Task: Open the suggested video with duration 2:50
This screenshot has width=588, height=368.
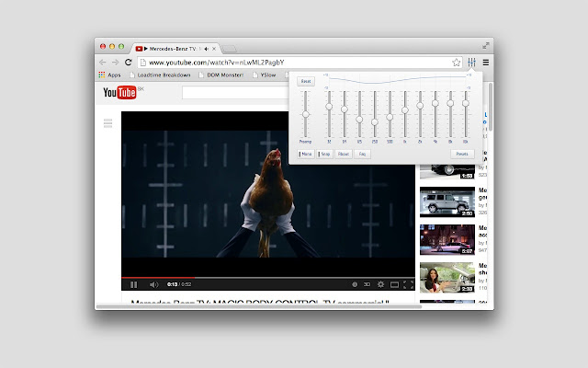Action: point(447,202)
